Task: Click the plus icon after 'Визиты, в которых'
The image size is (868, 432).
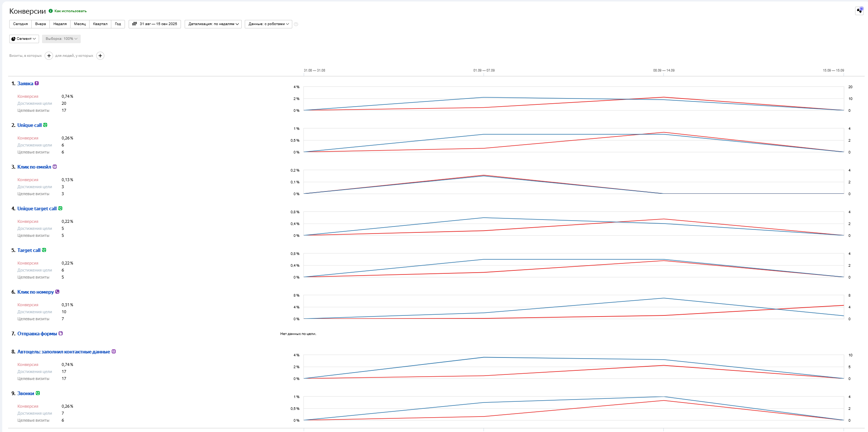Action: [x=49, y=56]
